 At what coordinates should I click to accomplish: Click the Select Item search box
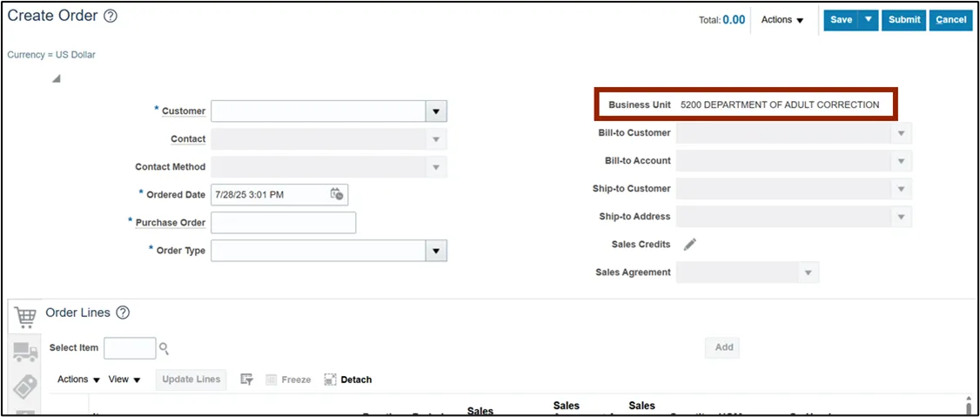click(x=130, y=348)
